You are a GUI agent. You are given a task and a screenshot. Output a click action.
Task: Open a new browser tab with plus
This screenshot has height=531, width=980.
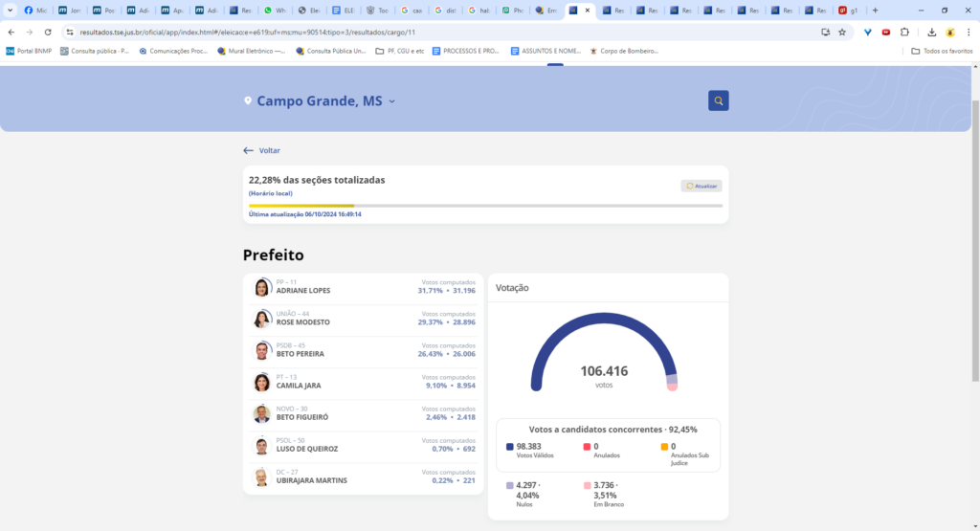coord(875,11)
